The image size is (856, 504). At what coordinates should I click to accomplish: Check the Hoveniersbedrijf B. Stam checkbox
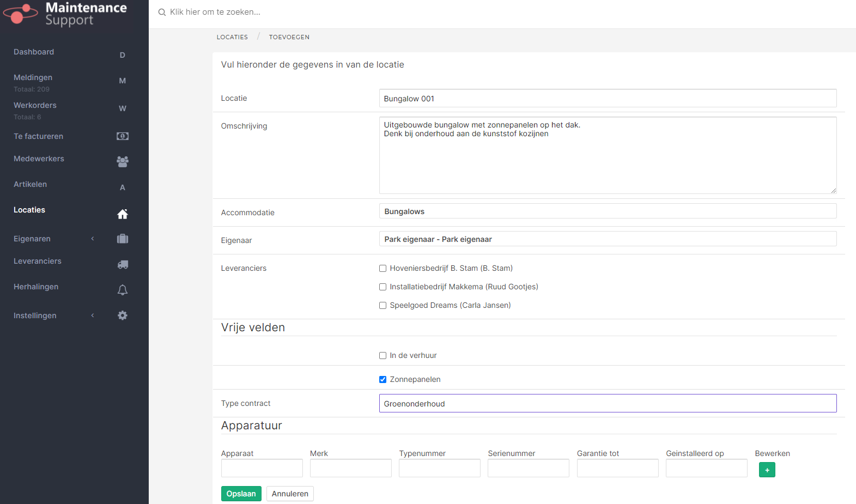[383, 269]
